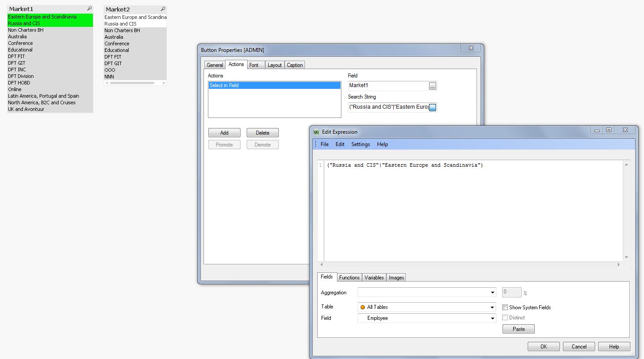
Task: Open field browse button next to Market1 field
Action: (433, 86)
